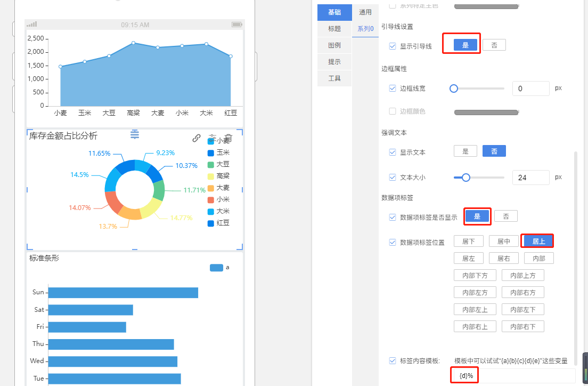Toggle the 大麦 legend entry in the pie chart

coord(218,188)
